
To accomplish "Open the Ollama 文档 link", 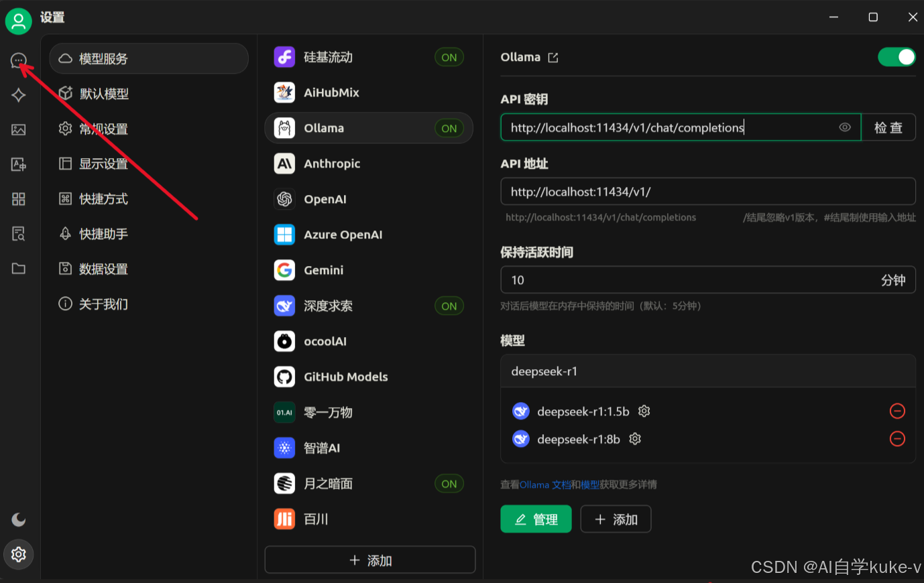I will pyautogui.click(x=545, y=484).
